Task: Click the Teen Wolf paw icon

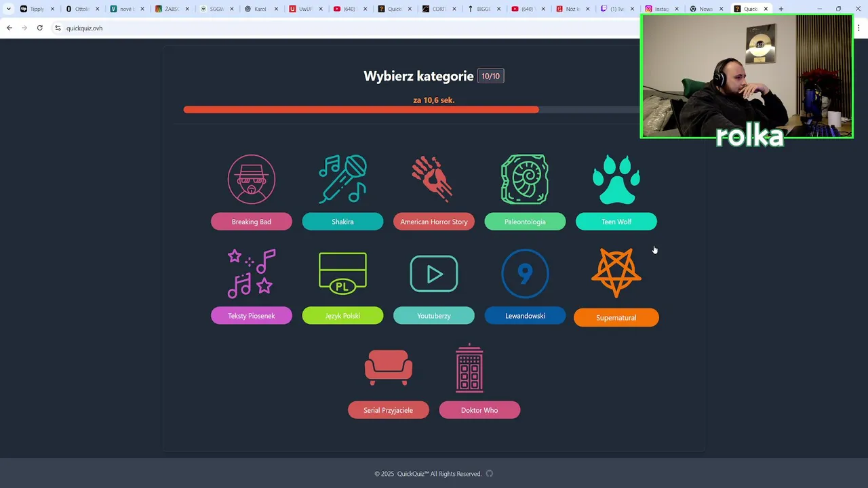Action: pos(616,179)
